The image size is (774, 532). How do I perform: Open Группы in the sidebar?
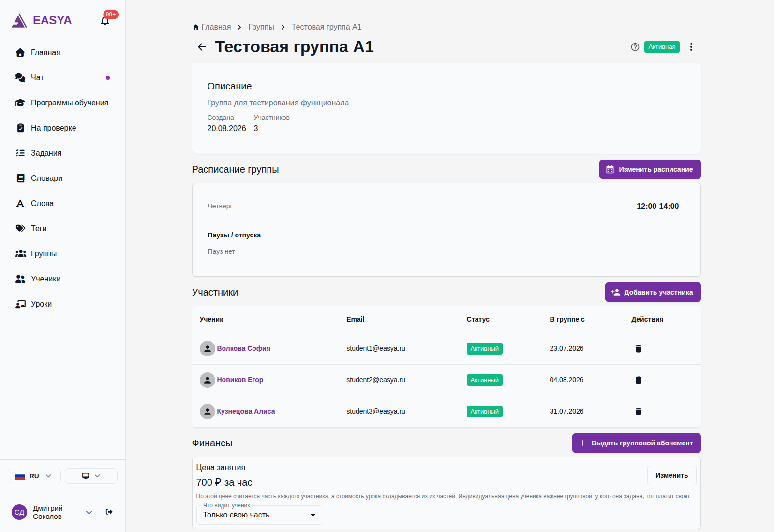tap(62, 253)
